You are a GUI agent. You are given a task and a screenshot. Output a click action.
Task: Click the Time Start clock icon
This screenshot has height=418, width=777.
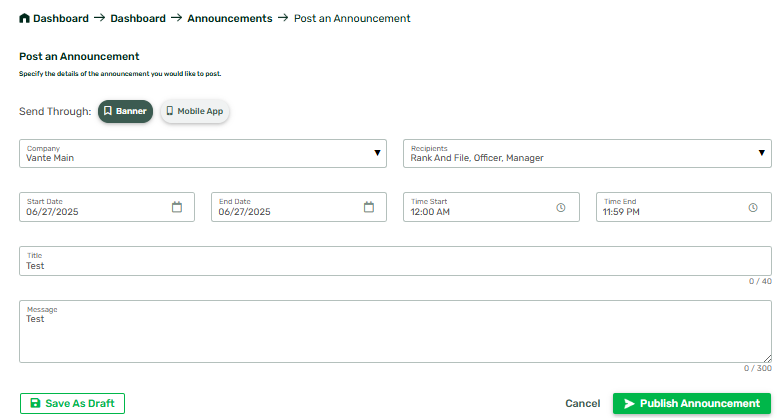tap(560, 208)
